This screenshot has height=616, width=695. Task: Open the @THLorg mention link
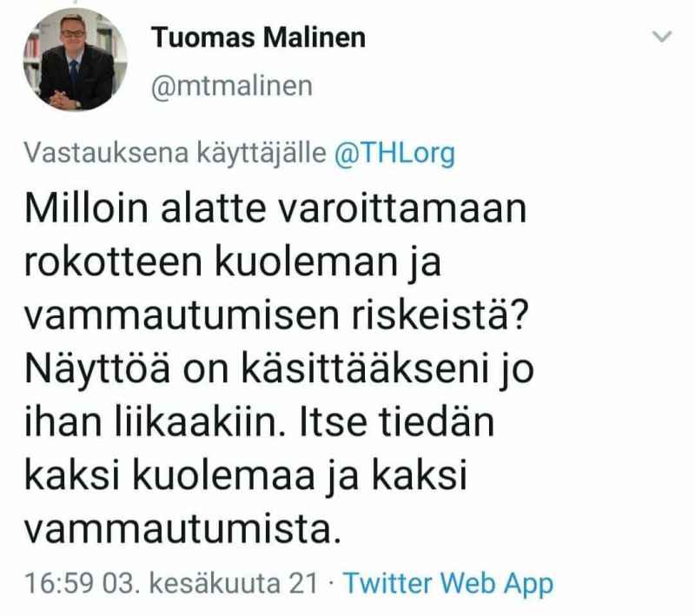(394, 153)
